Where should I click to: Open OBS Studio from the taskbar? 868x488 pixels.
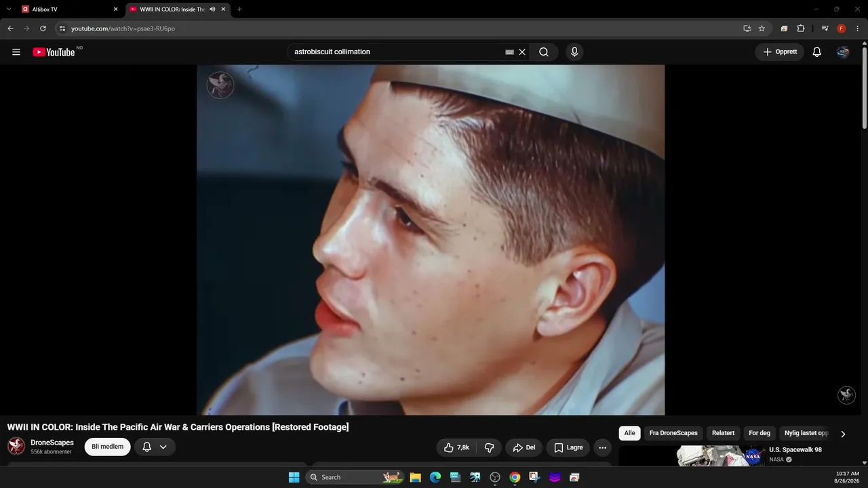495,477
